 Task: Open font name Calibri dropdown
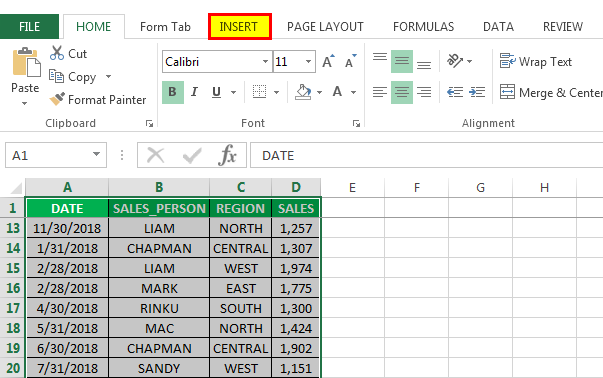pos(265,62)
